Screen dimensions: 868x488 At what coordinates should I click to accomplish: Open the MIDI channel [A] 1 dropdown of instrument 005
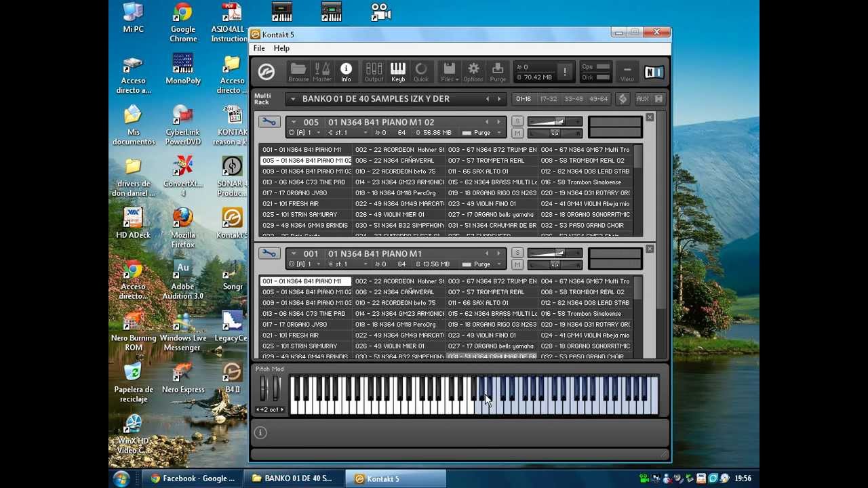(x=305, y=133)
